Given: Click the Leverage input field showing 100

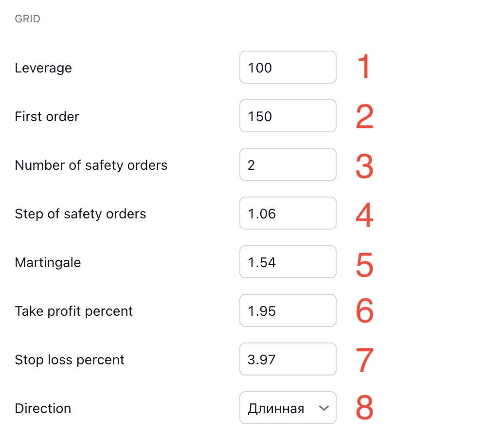Looking at the screenshot, I should [x=288, y=67].
